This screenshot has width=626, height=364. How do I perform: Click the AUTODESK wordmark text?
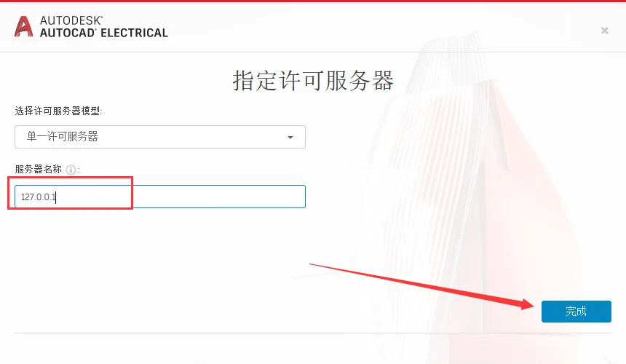(71, 20)
